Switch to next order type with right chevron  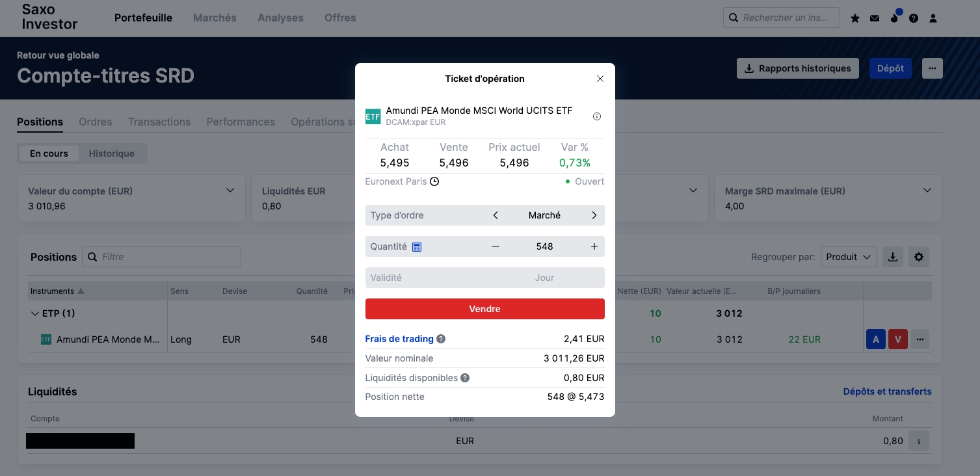click(594, 215)
